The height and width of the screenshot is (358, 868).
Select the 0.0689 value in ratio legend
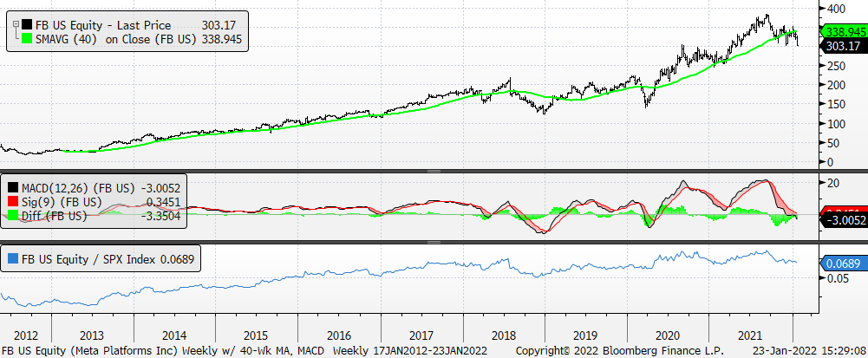[x=177, y=258]
